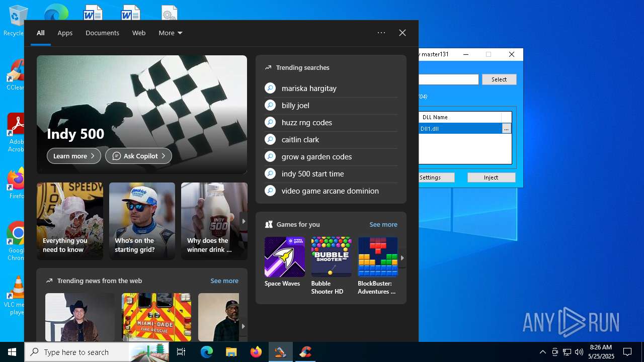The height and width of the screenshot is (362, 644).
Task: Click the process path input field
Action: point(448,79)
